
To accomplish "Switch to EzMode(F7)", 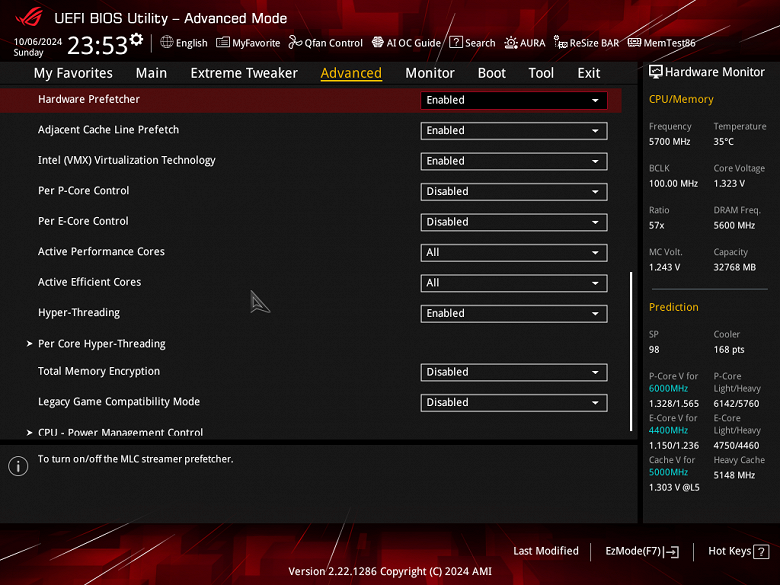I will click(642, 552).
